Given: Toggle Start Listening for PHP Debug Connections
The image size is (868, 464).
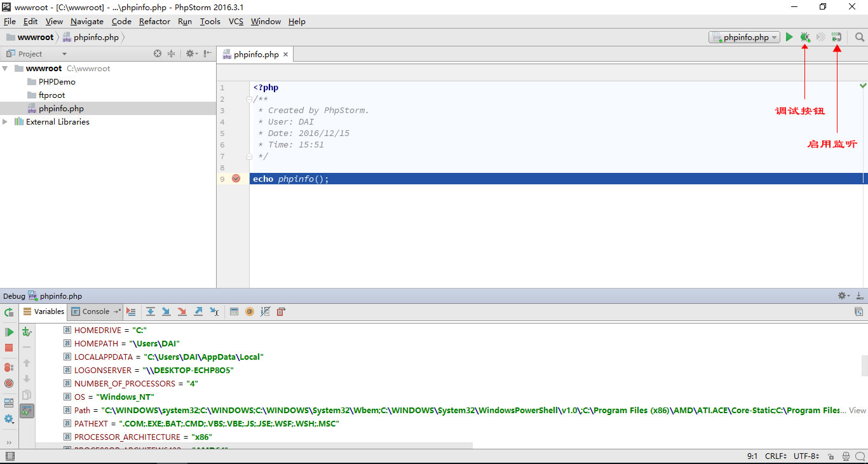Looking at the screenshot, I should click(x=837, y=38).
